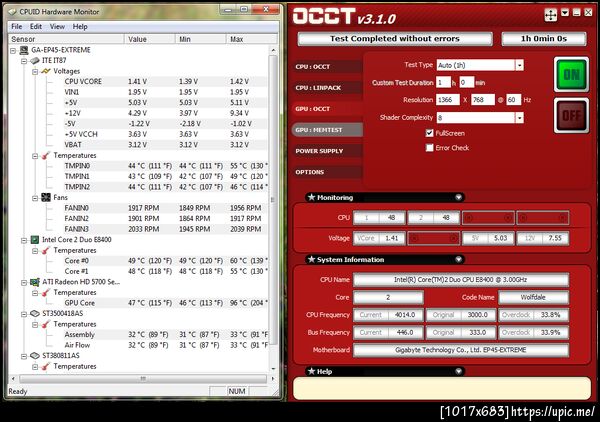Image resolution: width=600 pixels, height=422 pixels.
Task: Select the Core #0 temperature row
Action: click(x=165, y=261)
